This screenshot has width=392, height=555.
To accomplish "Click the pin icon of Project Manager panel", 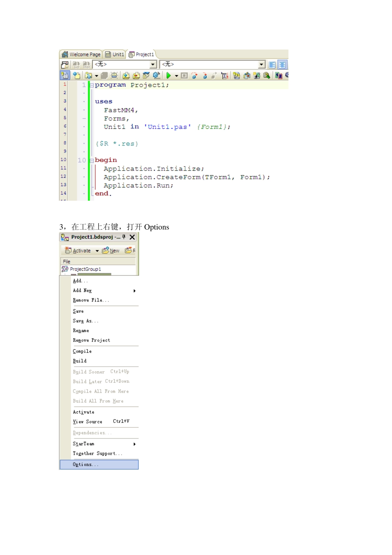I will pos(124,237).
